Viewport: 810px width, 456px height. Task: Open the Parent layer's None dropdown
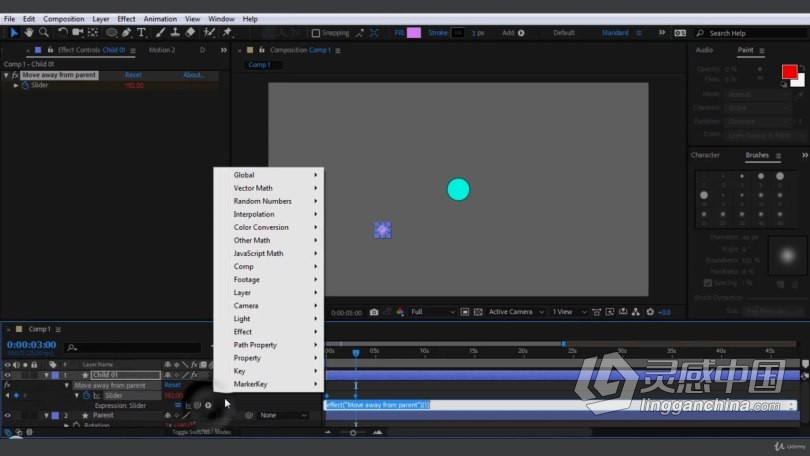click(283, 415)
